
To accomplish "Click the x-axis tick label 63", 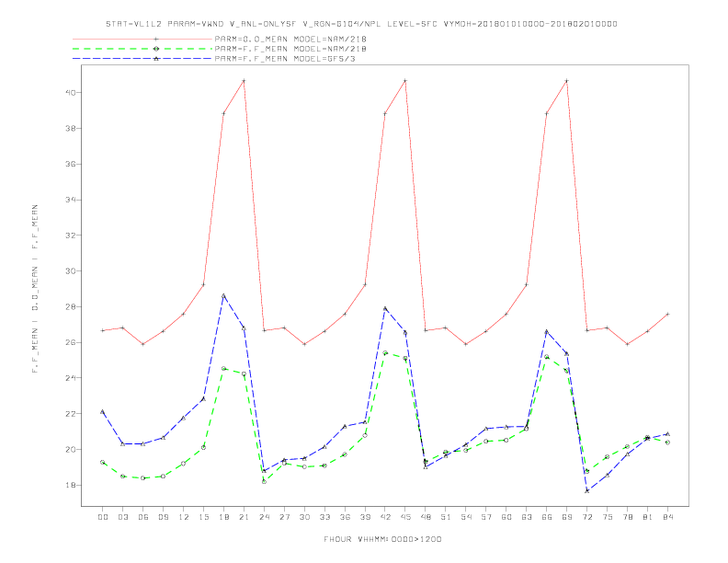I will click(x=526, y=517).
